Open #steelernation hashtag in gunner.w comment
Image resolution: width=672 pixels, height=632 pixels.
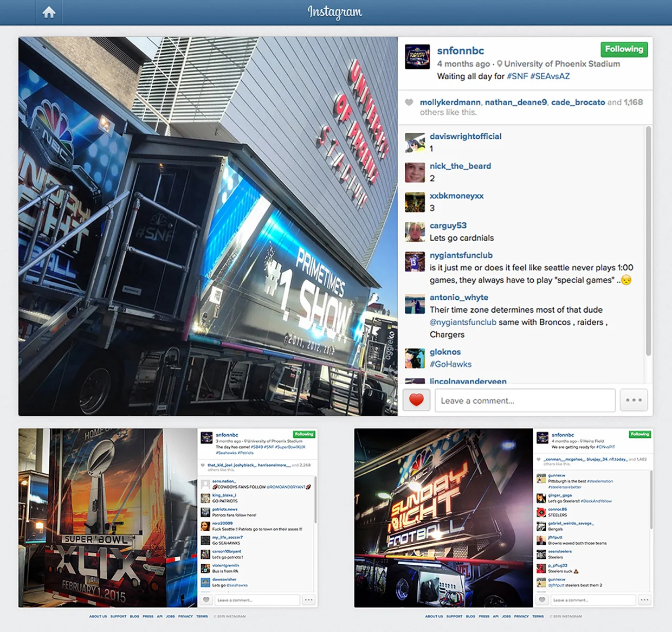600,481
